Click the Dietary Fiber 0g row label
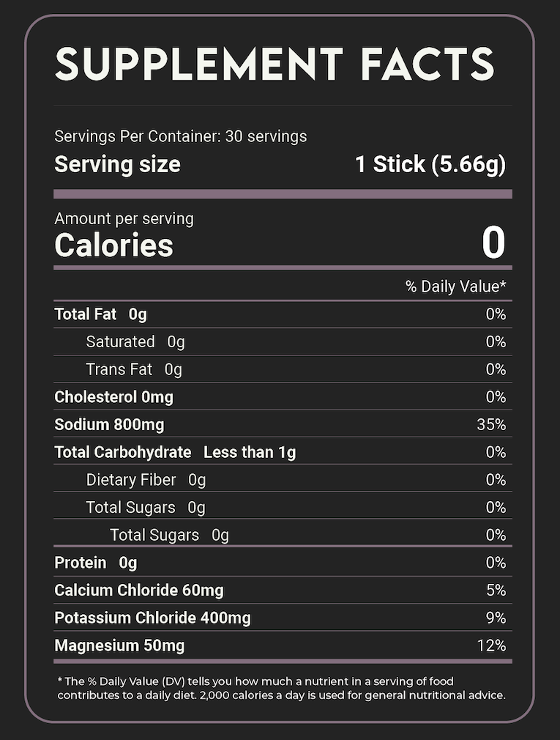560x740 pixels. 146,480
